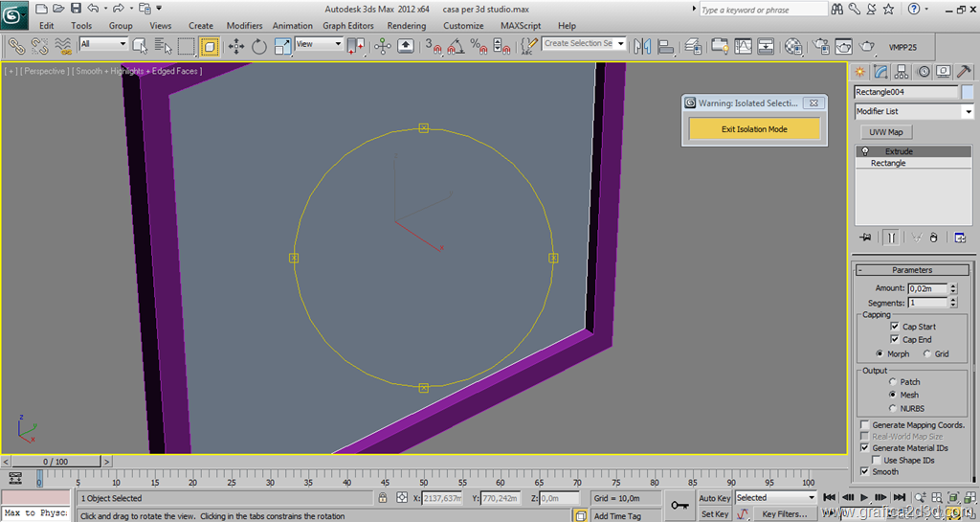The height and width of the screenshot is (522, 980).
Task: Select the Grid capping radio button
Action: 926,354
